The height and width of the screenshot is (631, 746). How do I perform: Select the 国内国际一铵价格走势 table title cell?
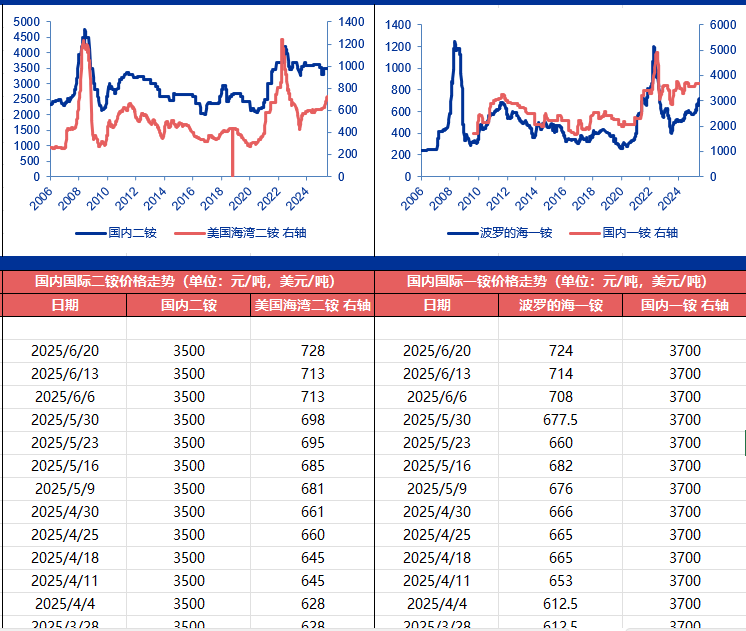pos(560,281)
